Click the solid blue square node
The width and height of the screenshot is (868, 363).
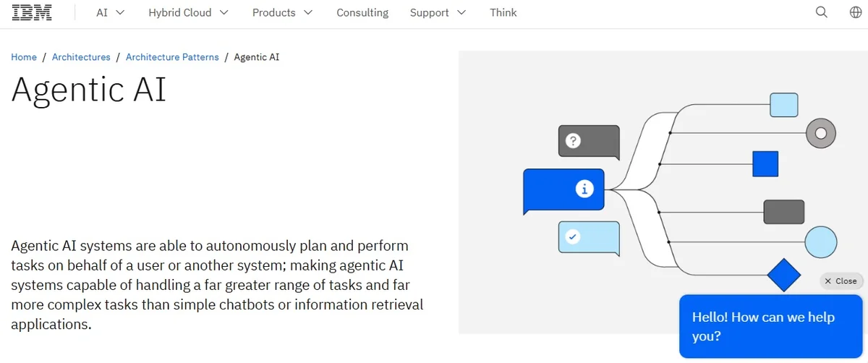coord(765,164)
